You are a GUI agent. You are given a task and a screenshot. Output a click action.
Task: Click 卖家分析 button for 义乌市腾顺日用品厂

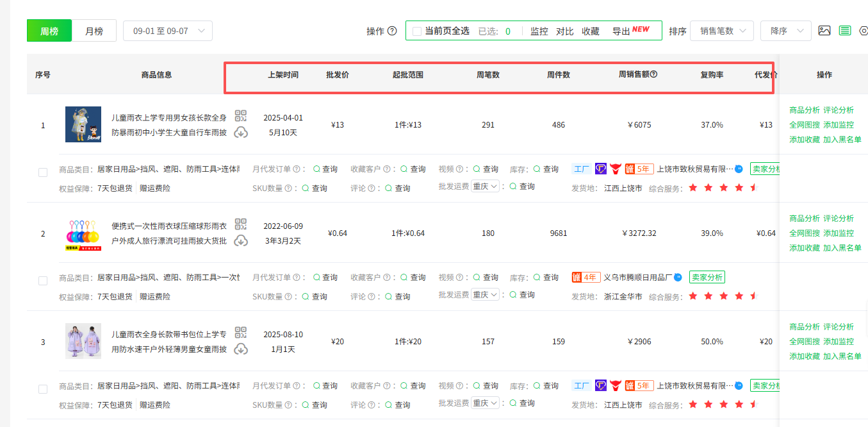[707, 278]
